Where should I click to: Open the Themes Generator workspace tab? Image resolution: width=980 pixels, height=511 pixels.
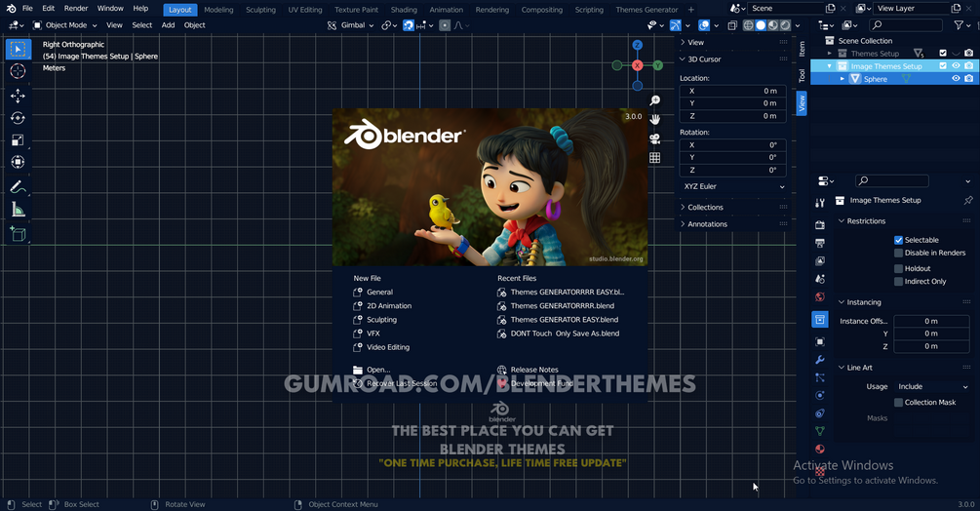coord(647,10)
